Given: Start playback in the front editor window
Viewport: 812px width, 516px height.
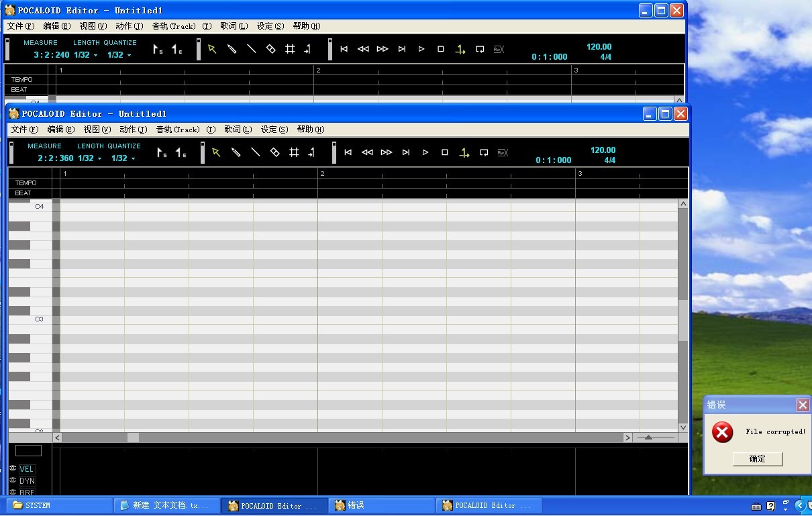Looking at the screenshot, I should click(425, 152).
